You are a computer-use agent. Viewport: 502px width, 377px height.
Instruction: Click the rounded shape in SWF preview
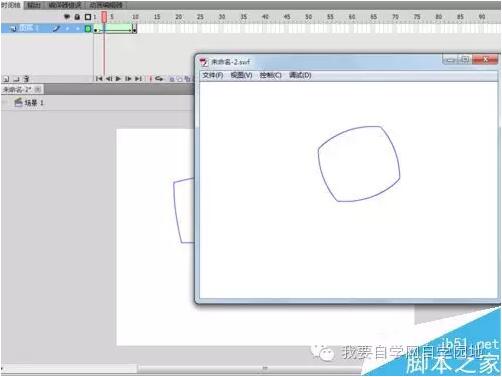point(359,164)
